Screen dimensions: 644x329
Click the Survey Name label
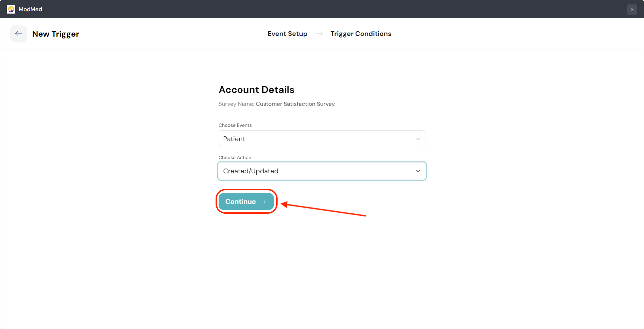(236, 104)
